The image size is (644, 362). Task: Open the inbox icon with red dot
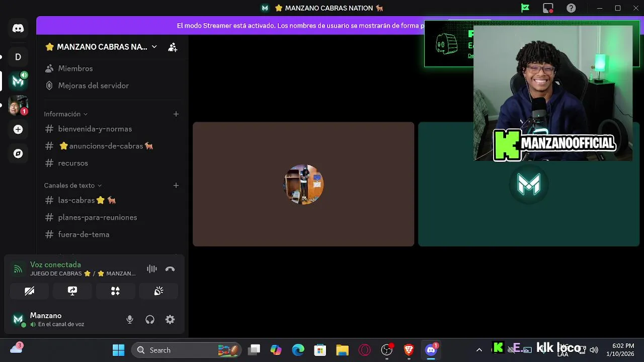point(548,8)
